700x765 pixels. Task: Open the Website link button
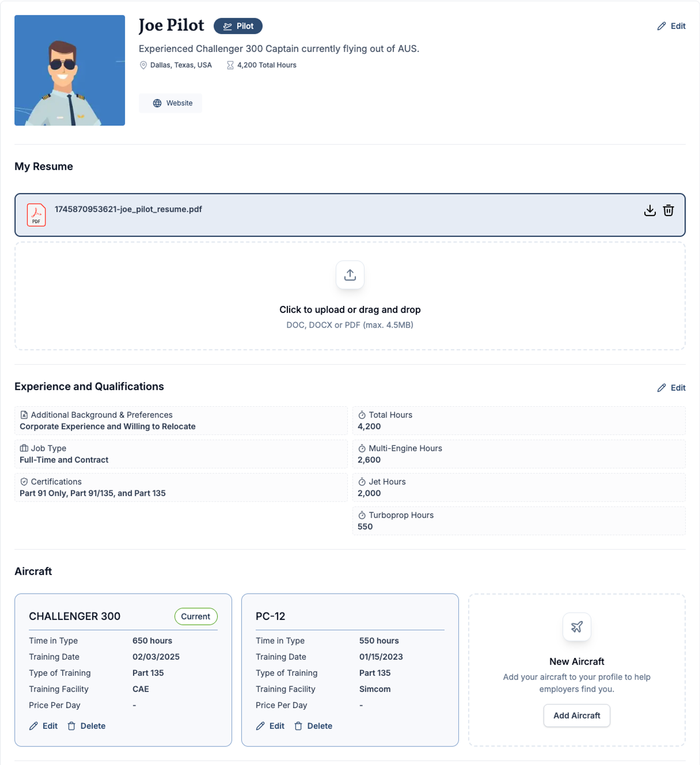click(171, 103)
